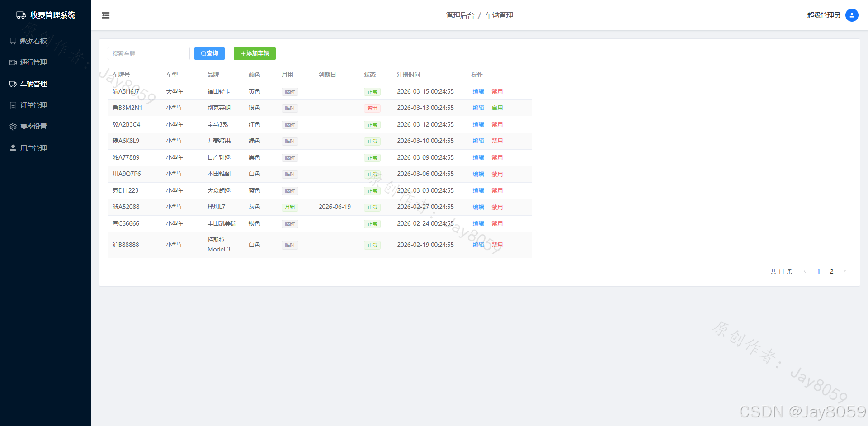
Task: Edit vehicle 沪B88888
Action: tap(478, 245)
